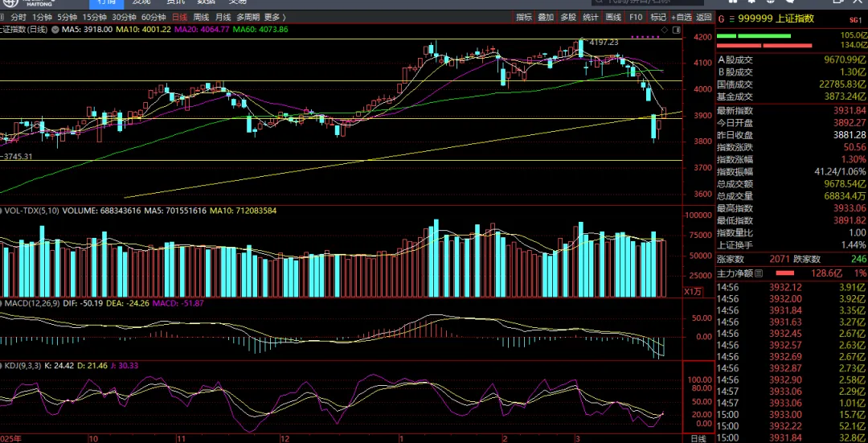Click the 总成交额 value 9678.54亿
868x443 pixels.
tap(844, 184)
